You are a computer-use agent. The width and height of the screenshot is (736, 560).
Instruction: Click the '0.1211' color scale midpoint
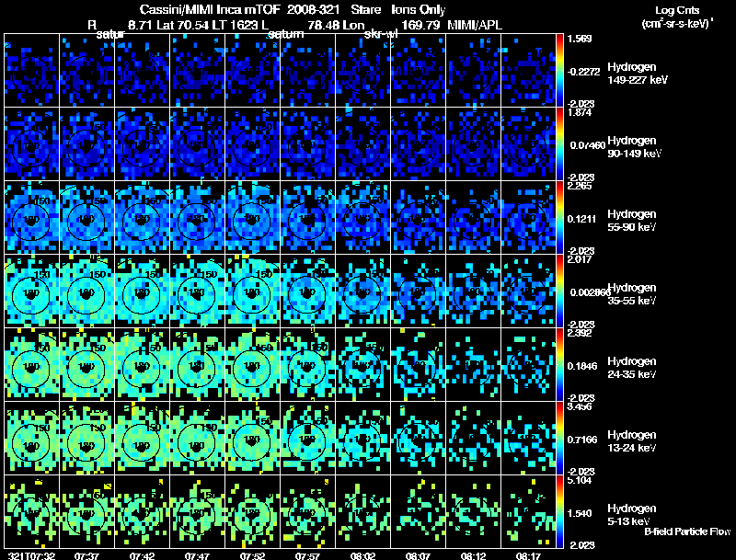(x=582, y=219)
